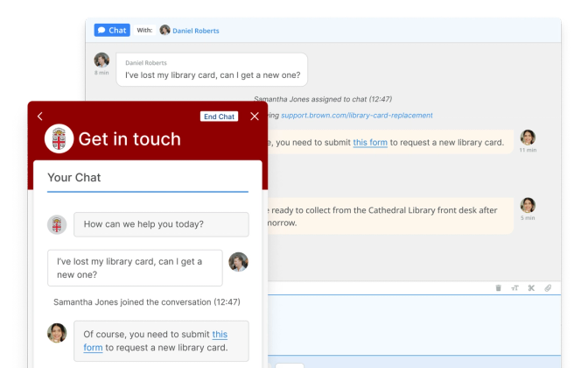This screenshot has height=368, width=588.
Task: Open text formatting icon in reply toolbar
Action: coord(514,287)
